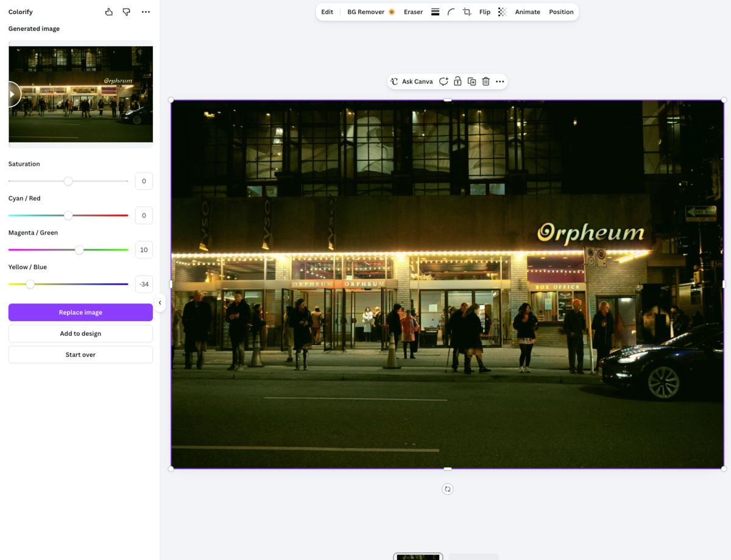This screenshot has height=560, width=731.
Task: Click the top-left corner resize handle
Action: (171, 100)
